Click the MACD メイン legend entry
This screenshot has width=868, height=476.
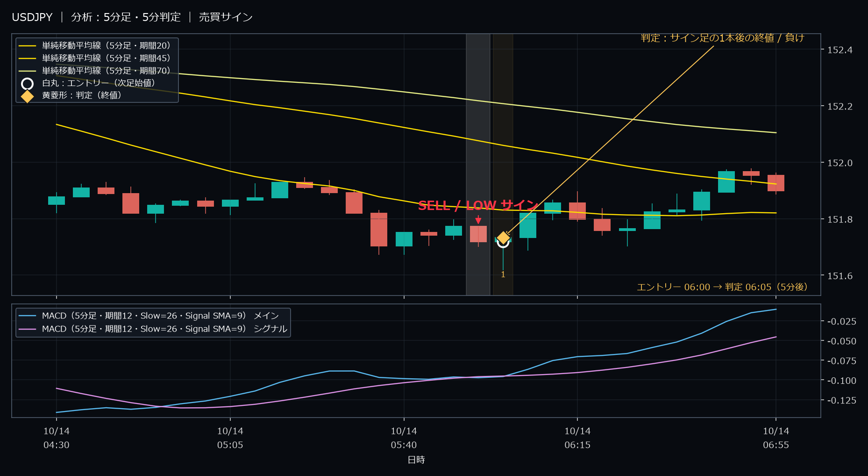[149, 316]
